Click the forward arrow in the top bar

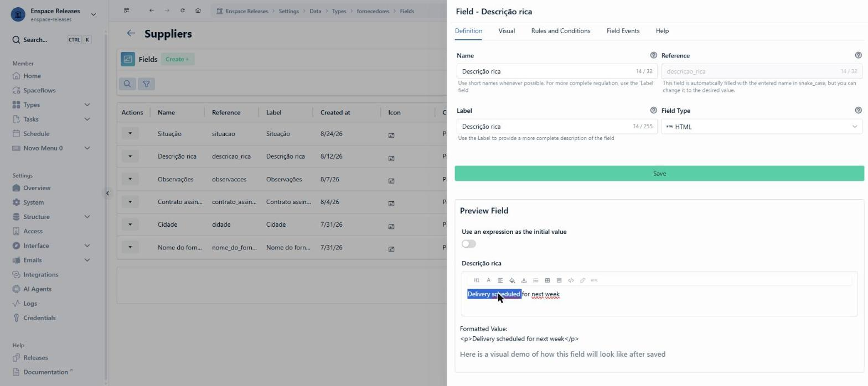click(167, 11)
